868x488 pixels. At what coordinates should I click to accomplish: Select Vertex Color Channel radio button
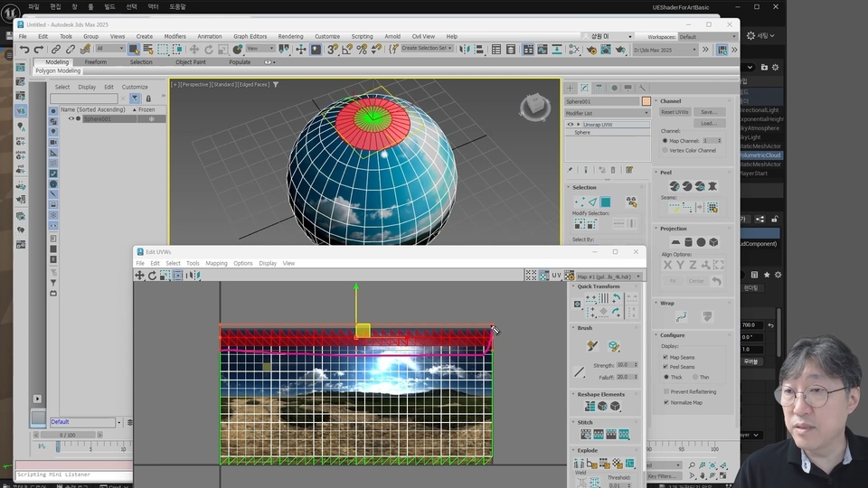click(x=665, y=151)
